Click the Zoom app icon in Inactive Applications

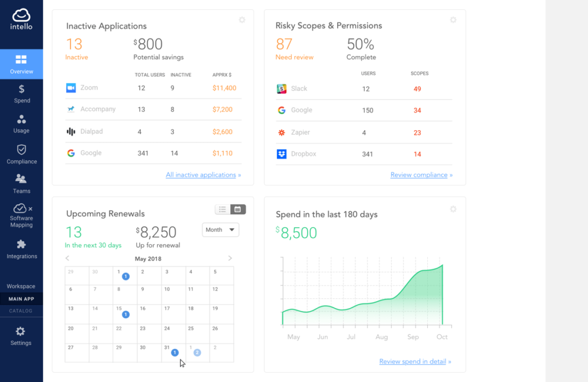click(x=71, y=87)
